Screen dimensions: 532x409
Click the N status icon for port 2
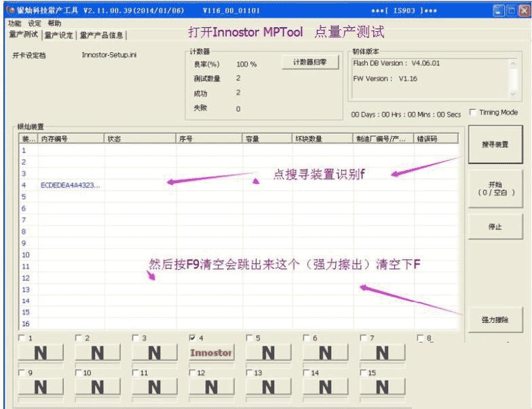pyautogui.click(x=98, y=353)
